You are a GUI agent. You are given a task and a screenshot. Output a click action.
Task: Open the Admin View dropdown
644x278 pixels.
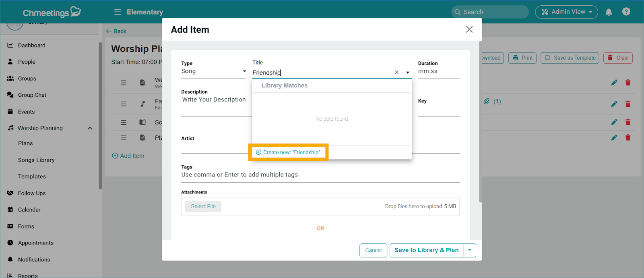pyautogui.click(x=566, y=12)
